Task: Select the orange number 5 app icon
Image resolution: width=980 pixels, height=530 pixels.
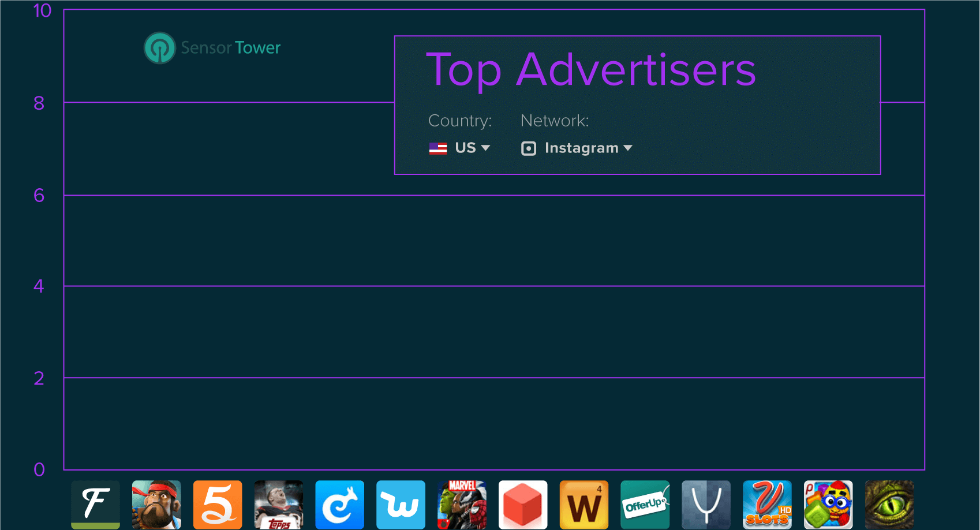Action: point(218,505)
